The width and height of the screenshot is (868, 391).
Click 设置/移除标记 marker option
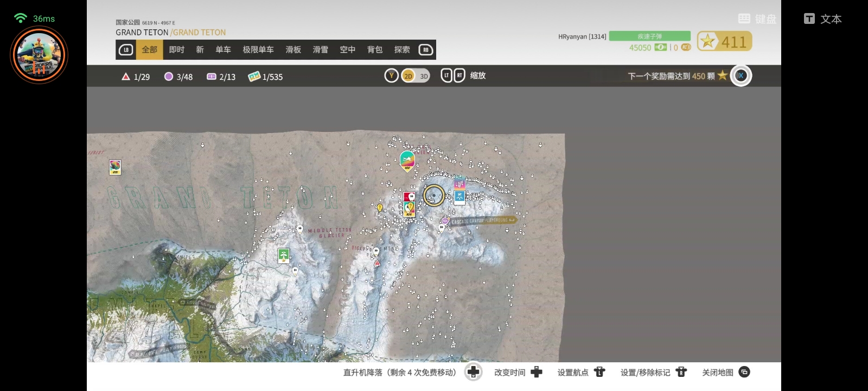[645, 373]
